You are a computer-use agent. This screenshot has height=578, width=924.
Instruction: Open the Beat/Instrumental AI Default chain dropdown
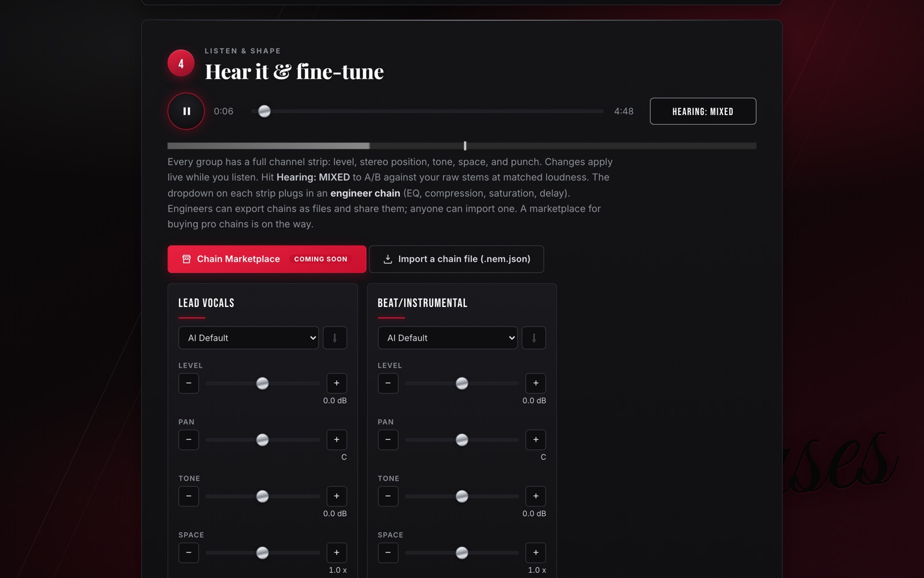point(448,338)
